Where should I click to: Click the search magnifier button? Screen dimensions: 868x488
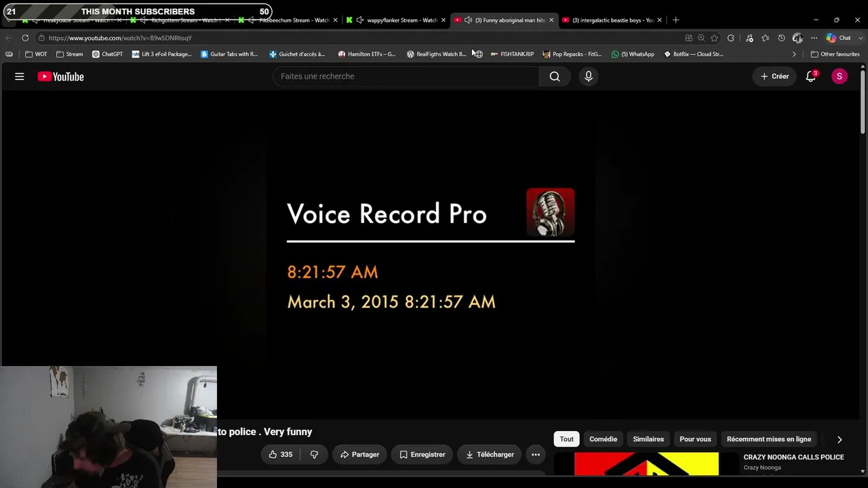click(x=555, y=77)
